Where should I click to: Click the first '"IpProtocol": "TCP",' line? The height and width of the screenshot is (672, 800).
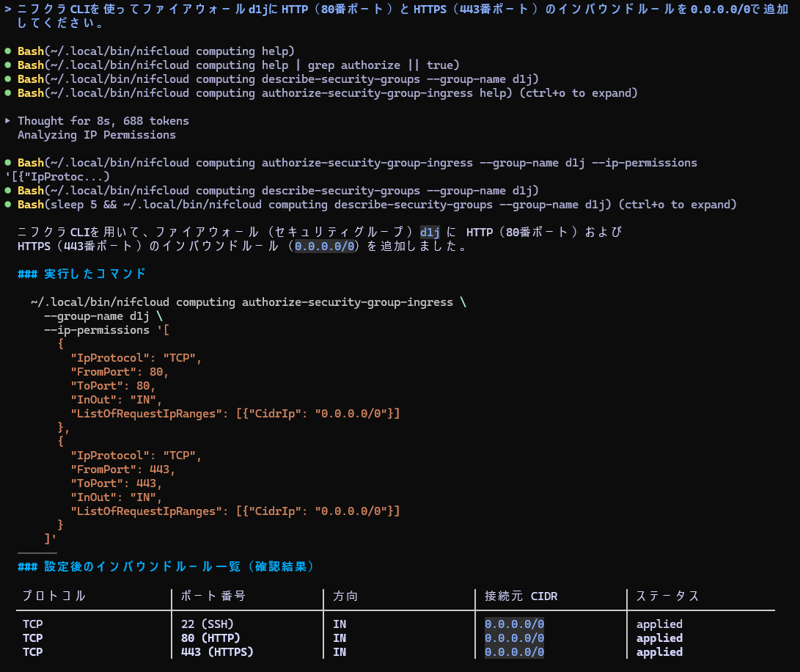tap(136, 358)
